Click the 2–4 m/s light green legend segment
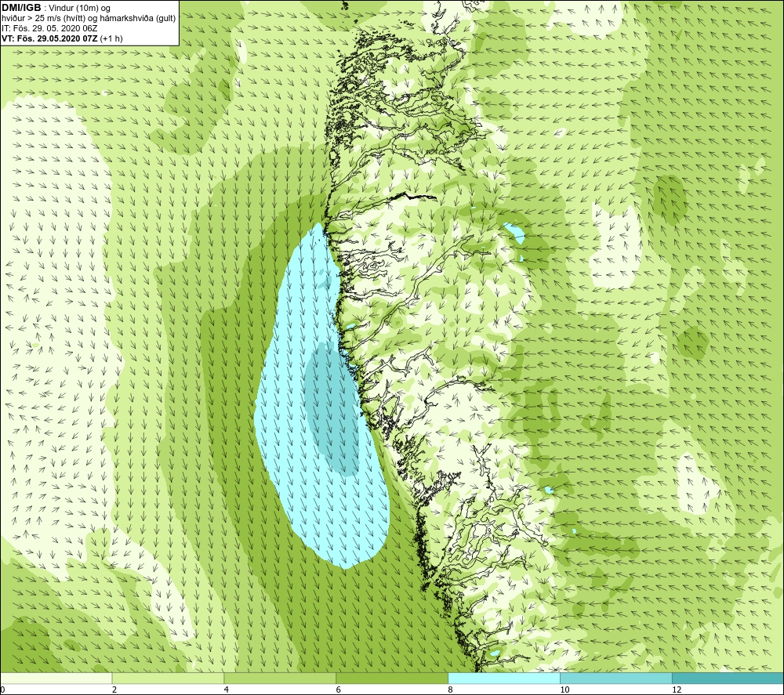Screen dimensions: 784x695 tap(168, 678)
